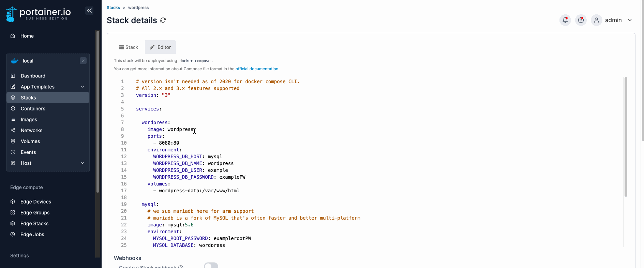The height and width of the screenshot is (268, 644).
Task: Click the sidebar vertical scrollbar
Action: pyautogui.click(x=98, y=112)
